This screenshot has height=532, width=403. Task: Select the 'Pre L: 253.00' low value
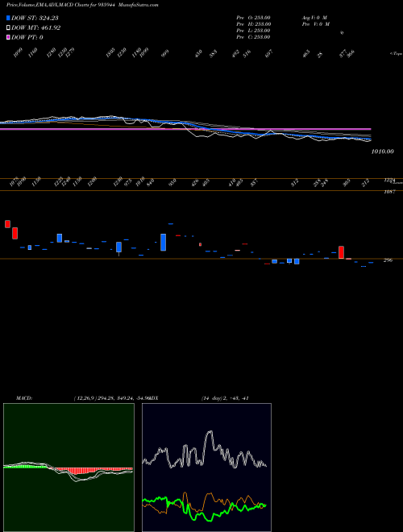tap(253, 31)
